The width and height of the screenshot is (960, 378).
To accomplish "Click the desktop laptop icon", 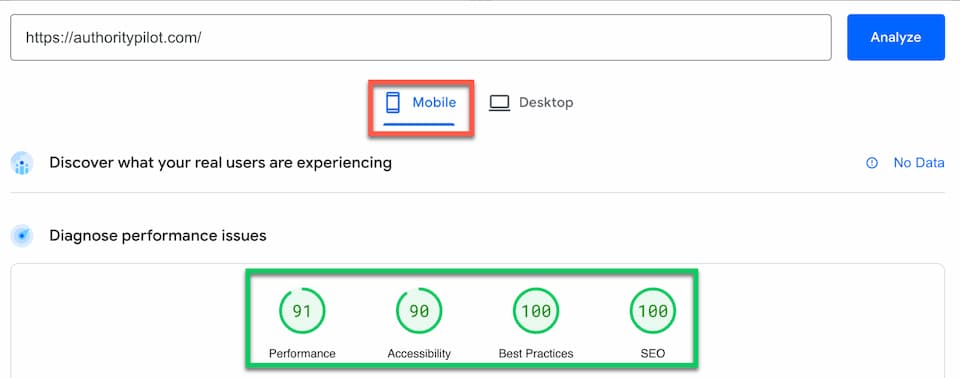I will 499,103.
